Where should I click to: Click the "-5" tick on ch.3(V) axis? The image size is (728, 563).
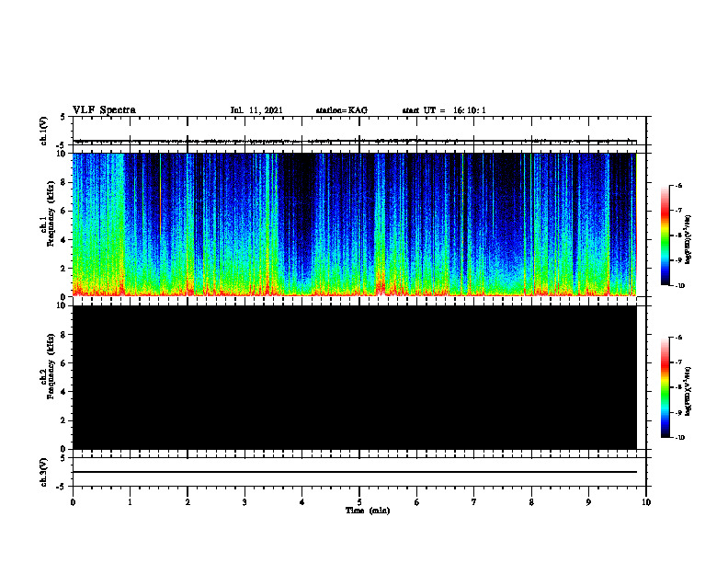pos(63,487)
